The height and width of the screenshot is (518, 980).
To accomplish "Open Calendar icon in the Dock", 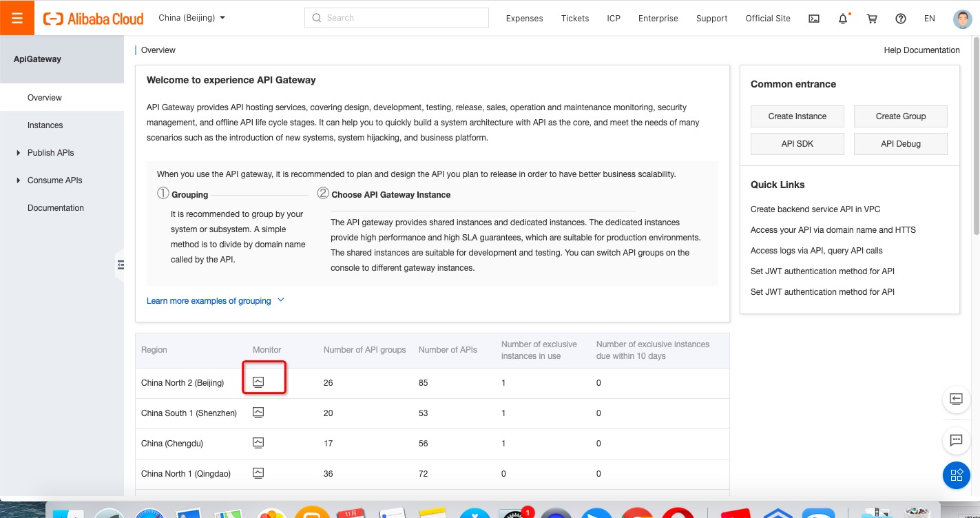I will 351,514.
